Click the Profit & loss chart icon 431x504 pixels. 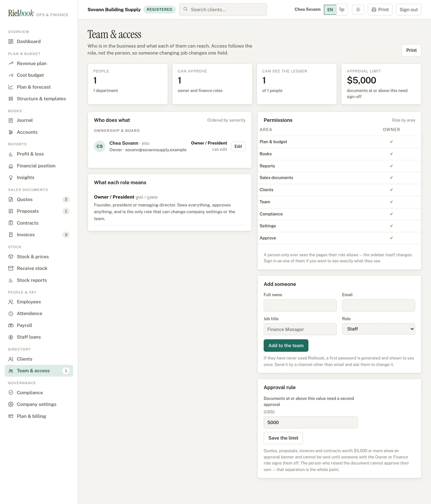click(11, 154)
